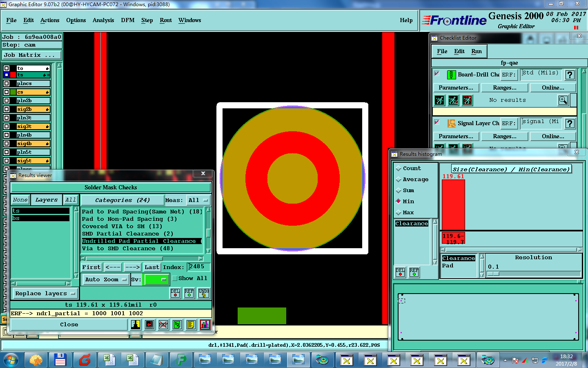Click the REF icon in Results viewer
Viewport: 588px width, 368px height.
189,293
